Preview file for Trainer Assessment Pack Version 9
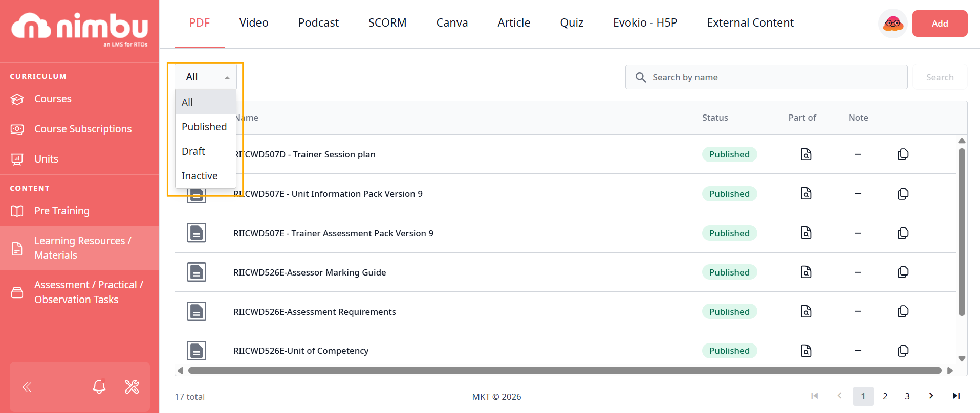Image resolution: width=980 pixels, height=413 pixels. (x=806, y=233)
